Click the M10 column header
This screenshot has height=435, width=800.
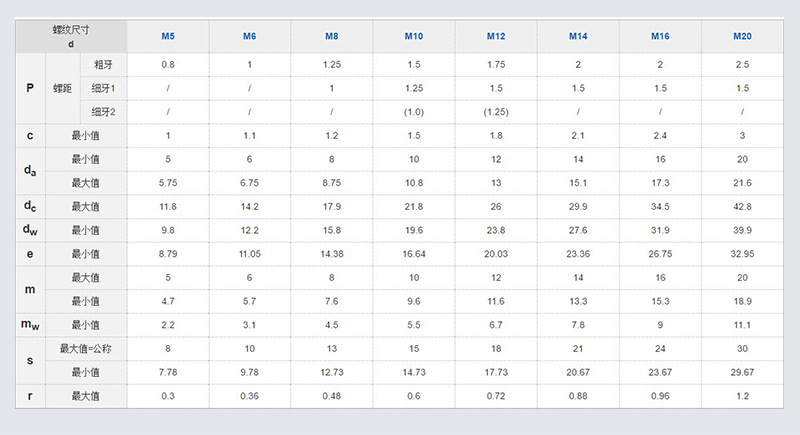click(x=414, y=37)
